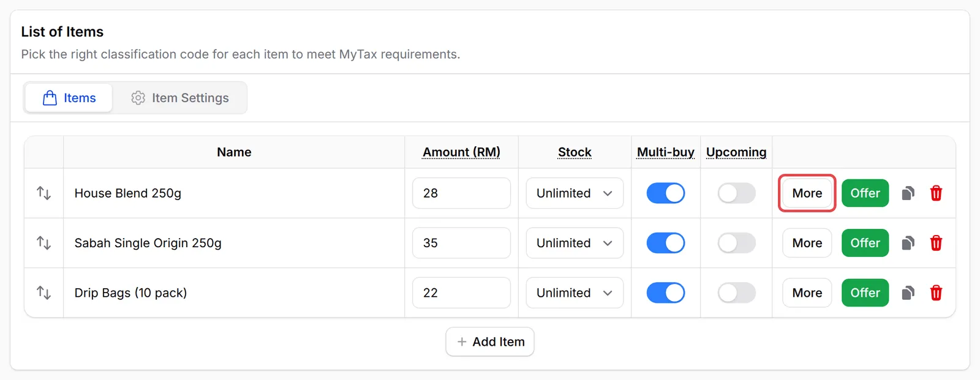Screen dimensions: 980x380
Task: Open More options for House Blend 250g
Action: click(x=807, y=193)
